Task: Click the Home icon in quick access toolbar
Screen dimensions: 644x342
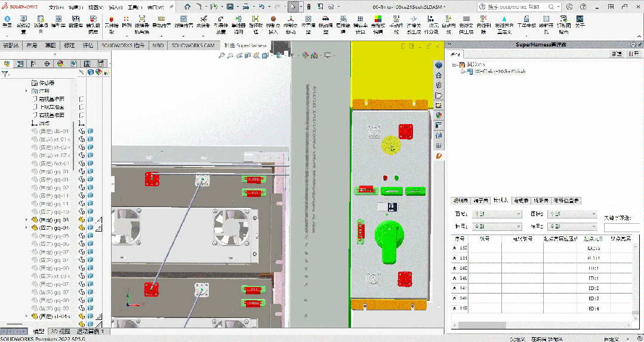Action: coord(187,7)
